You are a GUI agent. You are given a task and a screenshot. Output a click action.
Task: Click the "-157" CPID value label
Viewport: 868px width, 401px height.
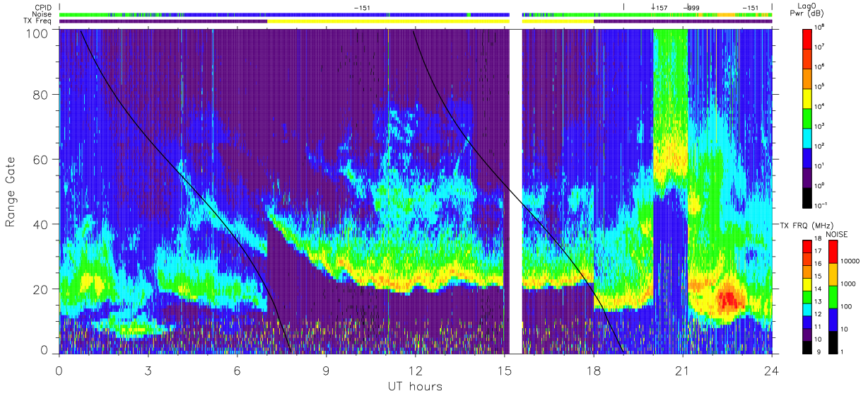point(659,8)
